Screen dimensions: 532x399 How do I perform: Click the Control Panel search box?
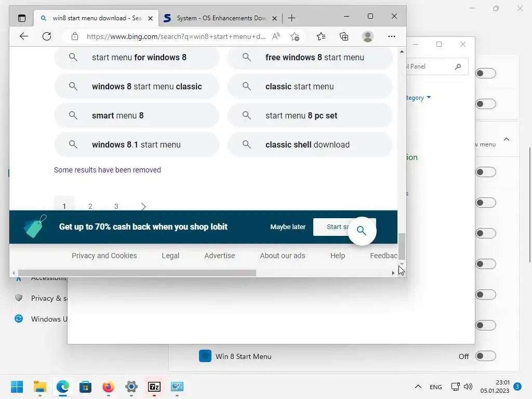[437, 66]
